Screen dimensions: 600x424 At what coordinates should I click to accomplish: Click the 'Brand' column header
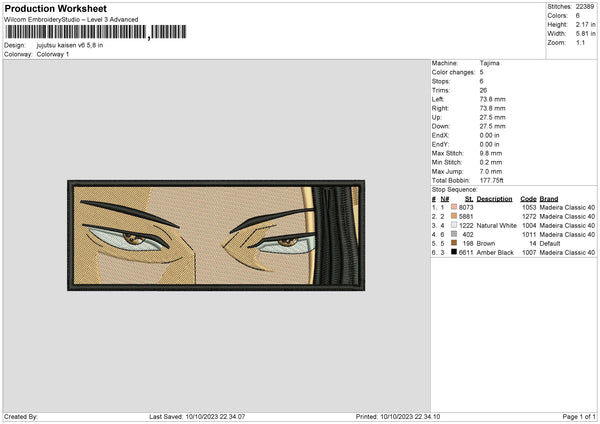click(x=549, y=199)
